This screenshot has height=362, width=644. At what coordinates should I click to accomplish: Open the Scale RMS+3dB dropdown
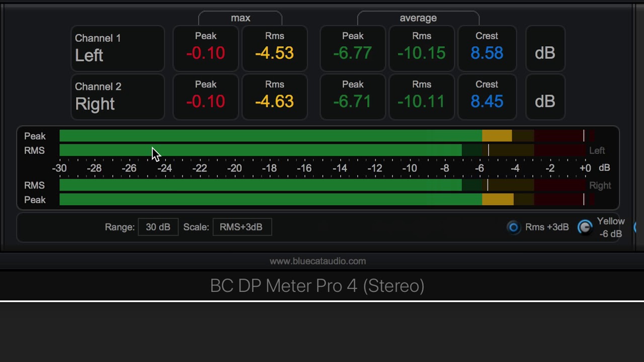coord(242,227)
